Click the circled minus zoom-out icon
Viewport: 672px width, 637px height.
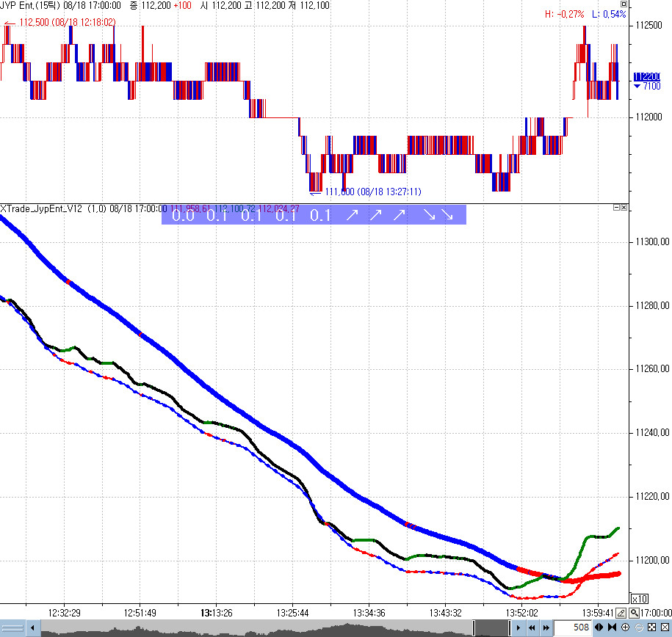coord(638,627)
